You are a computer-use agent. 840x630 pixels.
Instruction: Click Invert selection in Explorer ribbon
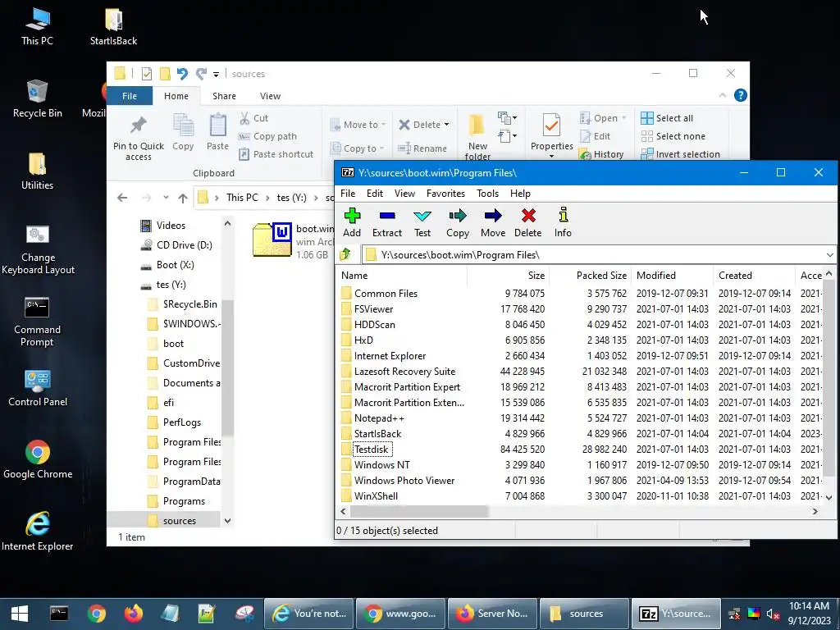point(680,154)
